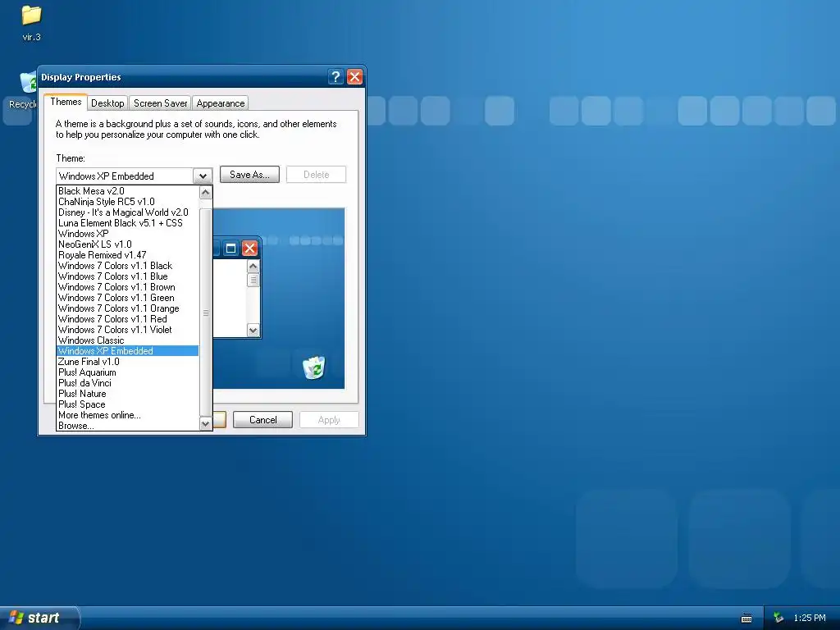Open the Start menu
The image size is (840, 630).
coord(39,618)
